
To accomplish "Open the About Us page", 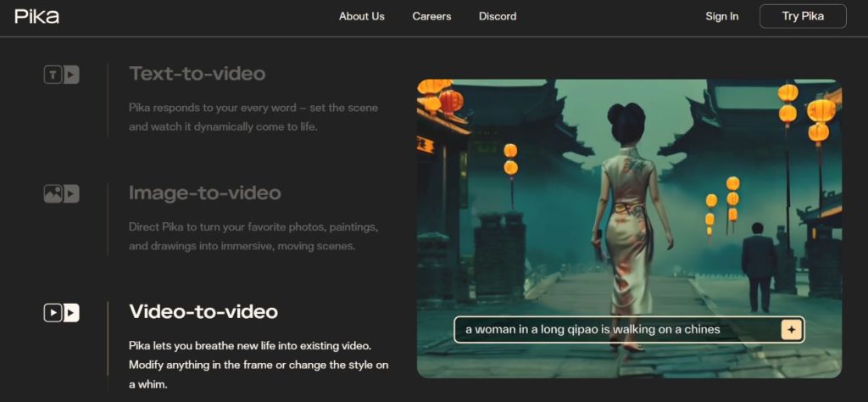I will (x=361, y=16).
